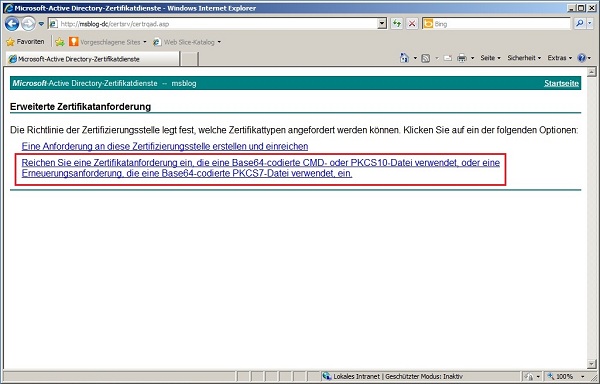Click the browser Back arrow button
600x384 pixels.
pyautogui.click(x=12, y=24)
